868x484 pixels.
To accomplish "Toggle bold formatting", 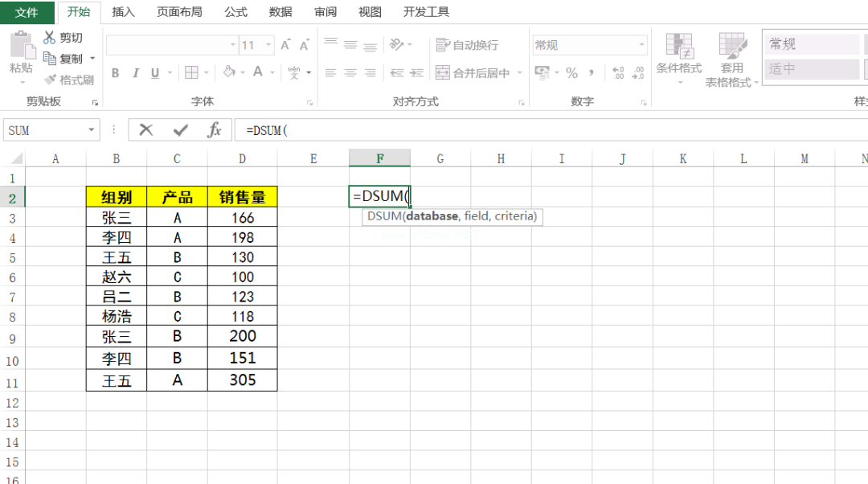I will pyautogui.click(x=115, y=73).
